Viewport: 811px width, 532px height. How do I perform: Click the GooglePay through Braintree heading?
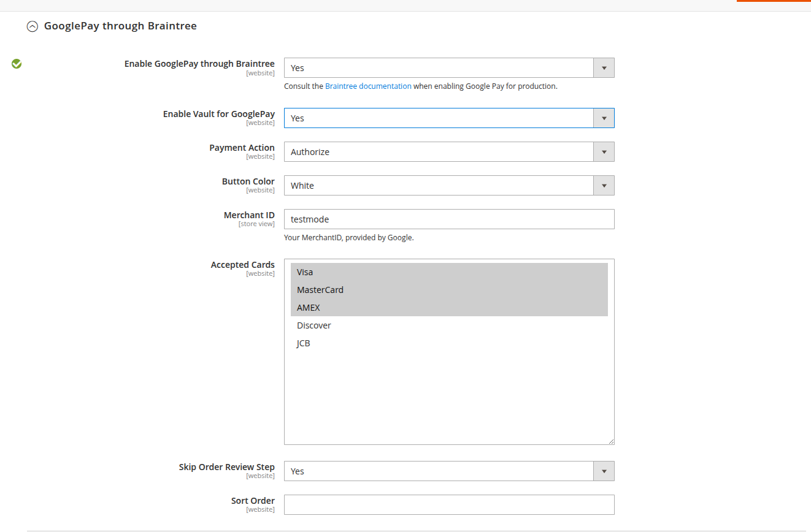pos(120,26)
